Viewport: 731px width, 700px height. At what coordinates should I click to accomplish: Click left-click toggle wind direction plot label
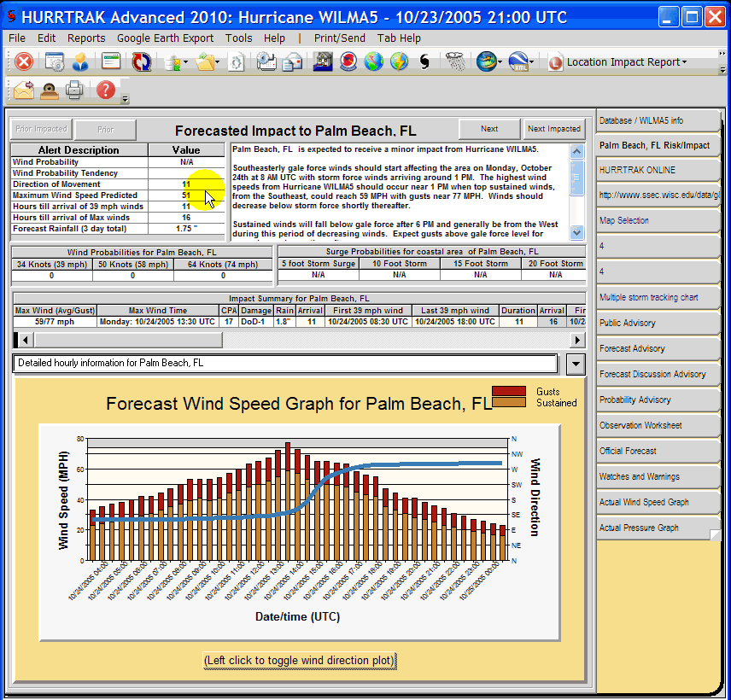[x=300, y=661]
